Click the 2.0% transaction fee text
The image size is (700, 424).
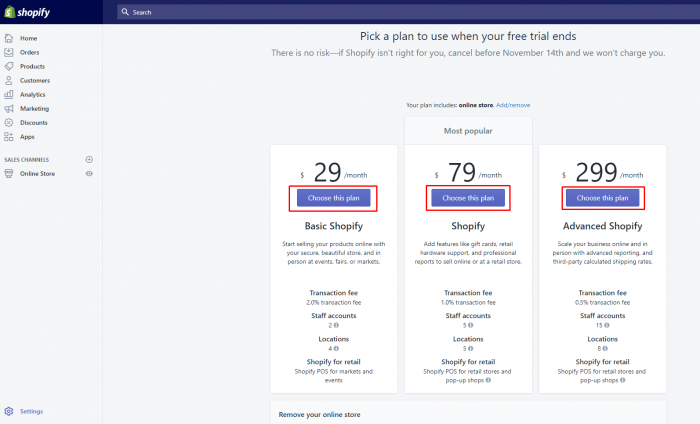pyautogui.click(x=334, y=303)
